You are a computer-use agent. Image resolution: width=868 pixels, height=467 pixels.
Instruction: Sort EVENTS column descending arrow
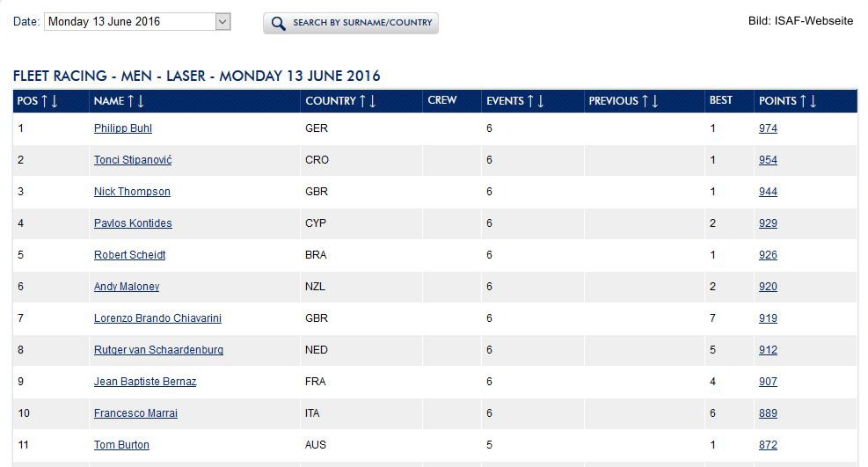(x=541, y=101)
